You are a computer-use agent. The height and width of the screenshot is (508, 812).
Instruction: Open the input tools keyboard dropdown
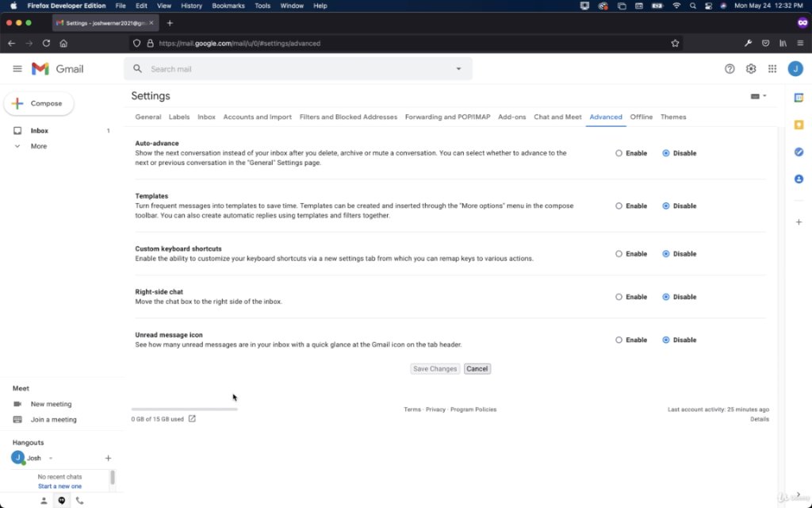pyautogui.click(x=759, y=96)
